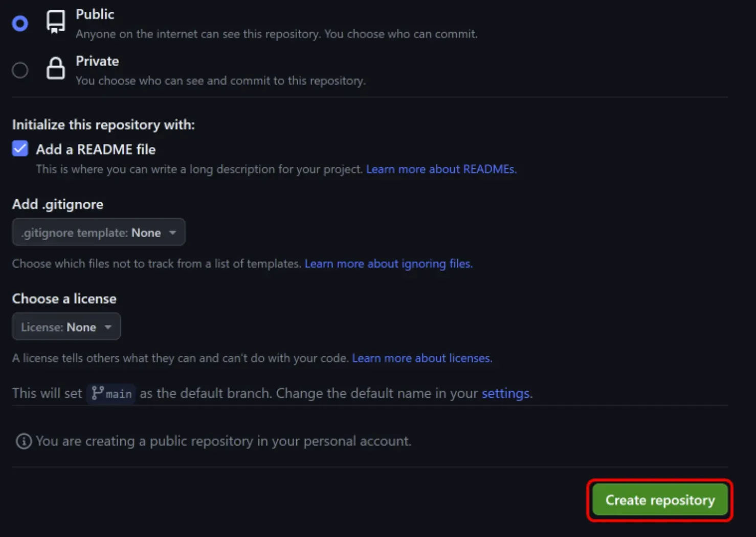Click the Add a README file label
Image resolution: width=756 pixels, height=537 pixels.
(95, 149)
